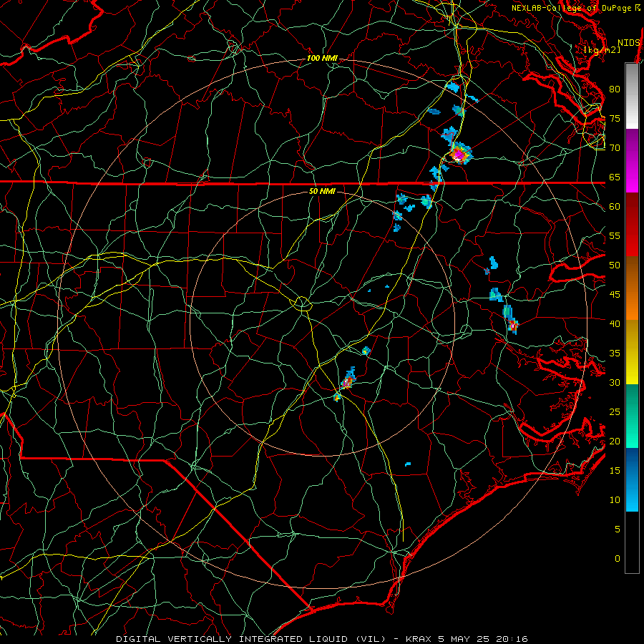Click the 0 value on the scale
Viewport: 644px width, 644px height.
[618, 559]
